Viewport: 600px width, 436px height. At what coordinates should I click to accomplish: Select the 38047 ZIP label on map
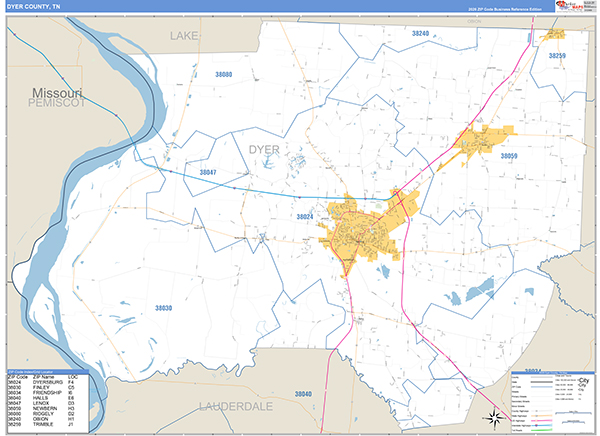pos(208,172)
